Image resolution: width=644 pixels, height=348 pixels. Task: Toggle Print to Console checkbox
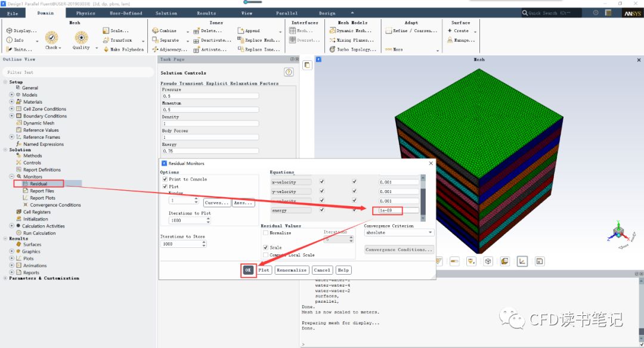(165, 179)
